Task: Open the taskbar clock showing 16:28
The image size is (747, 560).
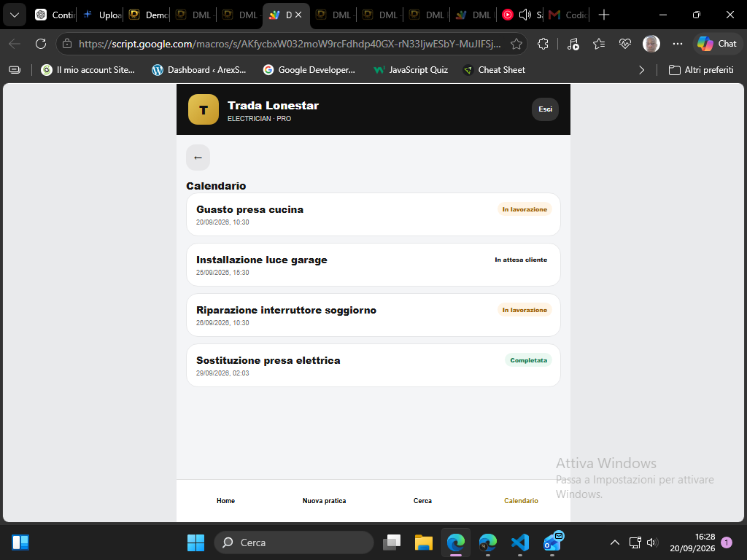Action: (x=692, y=542)
